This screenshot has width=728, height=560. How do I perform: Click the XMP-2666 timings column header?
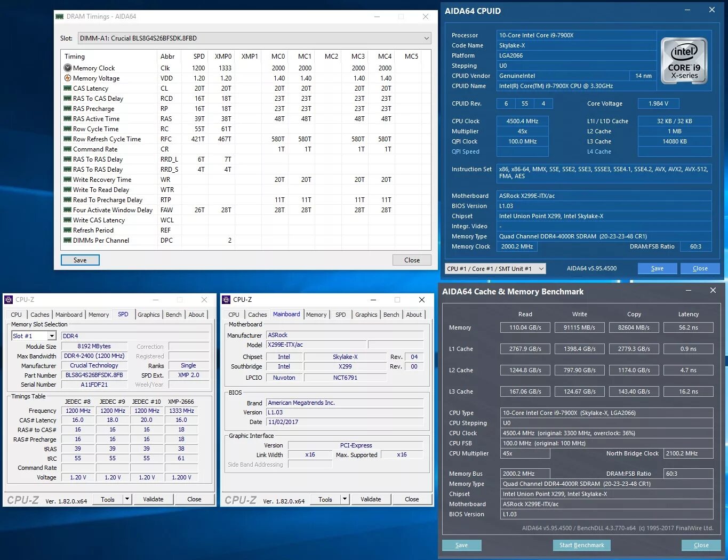tap(181, 402)
